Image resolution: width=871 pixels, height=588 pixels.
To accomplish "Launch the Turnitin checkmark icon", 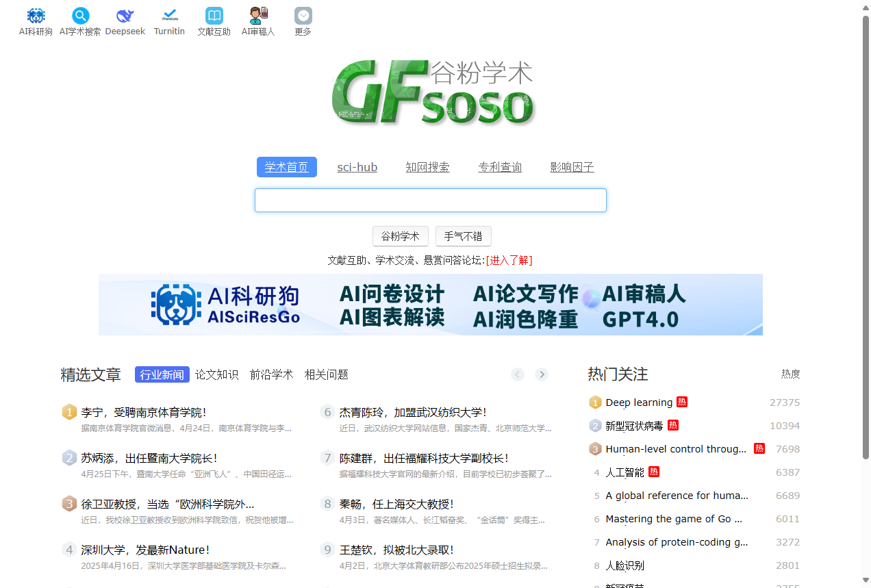I will click(169, 16).
